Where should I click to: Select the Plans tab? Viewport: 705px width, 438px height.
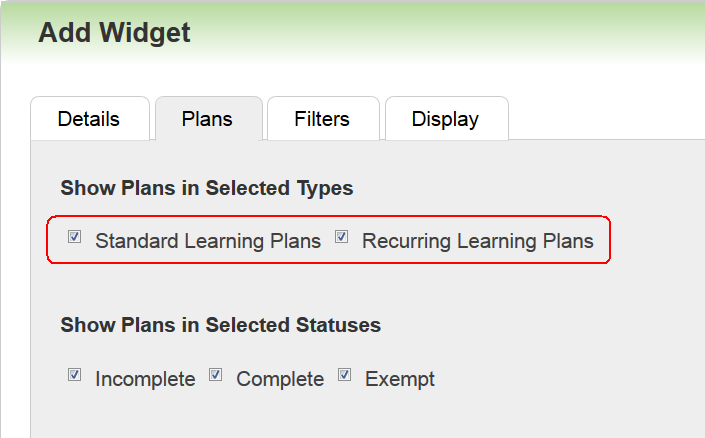click(x=207, y=119)
